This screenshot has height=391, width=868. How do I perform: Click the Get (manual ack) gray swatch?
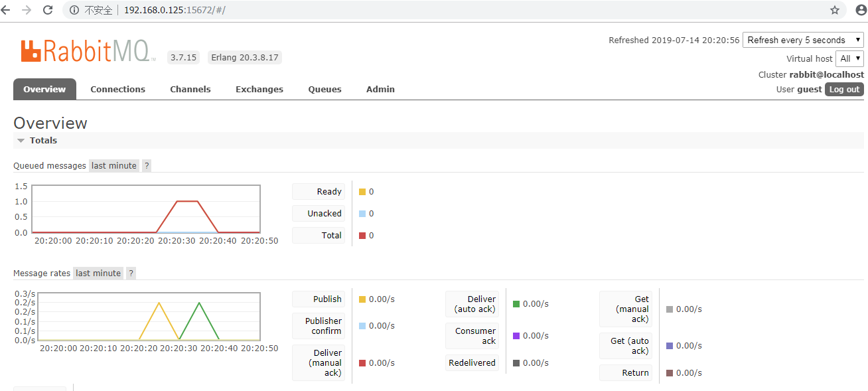click(x=670, y=309)
